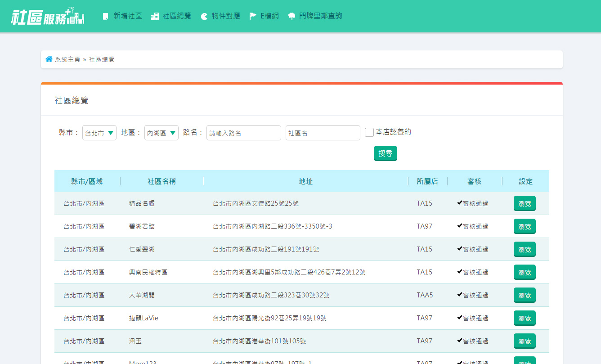The height and width of the screenshot is (364, 601).
Task: Click the 社區總覽 panel heading
Action: (x=72, y=100)
